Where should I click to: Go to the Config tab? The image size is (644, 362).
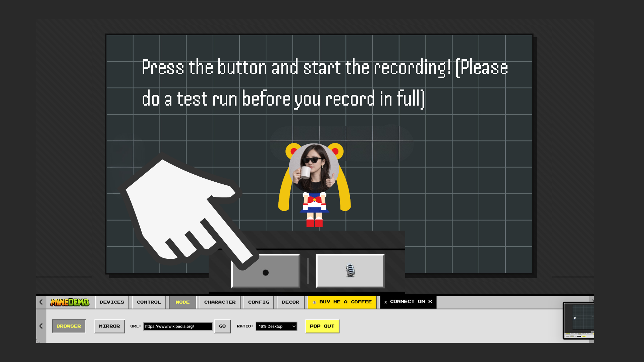258,302
